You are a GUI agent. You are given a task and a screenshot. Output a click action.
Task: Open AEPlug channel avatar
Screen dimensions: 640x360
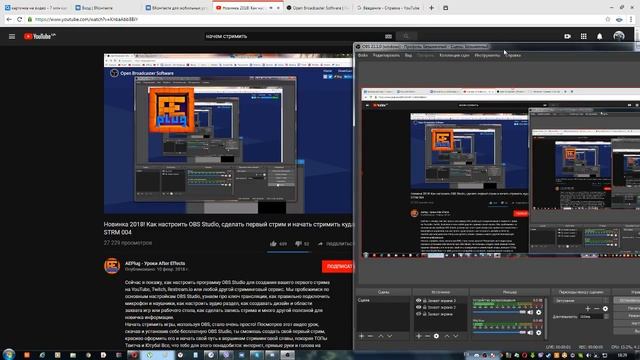point(112,266)
